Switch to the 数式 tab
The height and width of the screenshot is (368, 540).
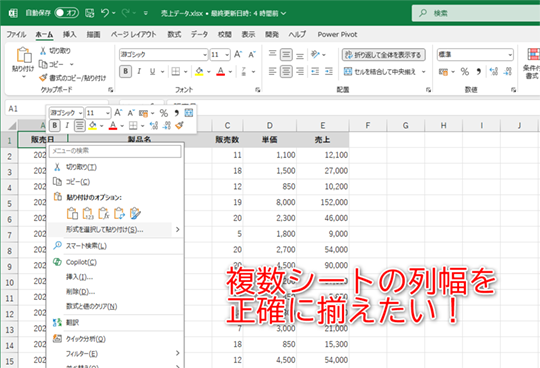pos(174,34)
